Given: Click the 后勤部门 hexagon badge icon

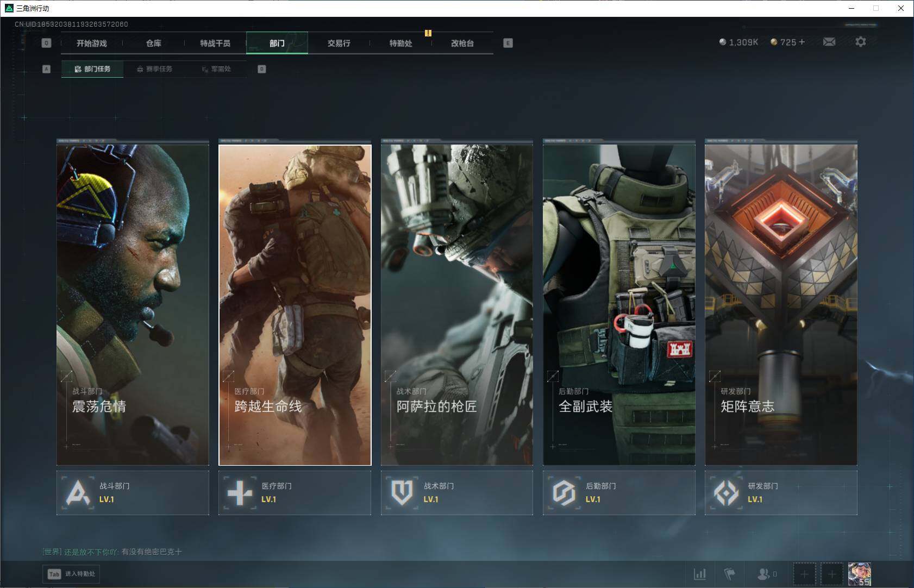Looking at the screenshot, I should coord(564,493).
